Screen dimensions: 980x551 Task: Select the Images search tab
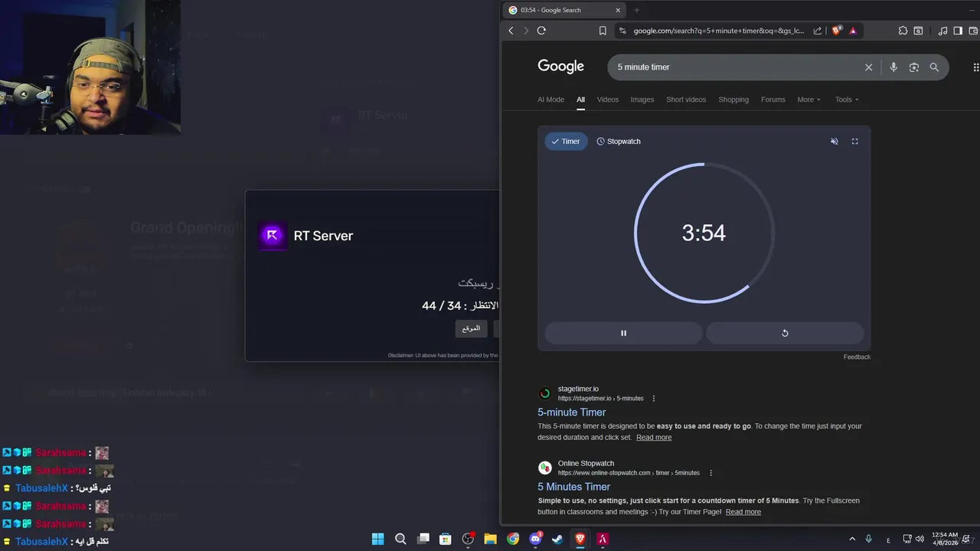(642, 99)
